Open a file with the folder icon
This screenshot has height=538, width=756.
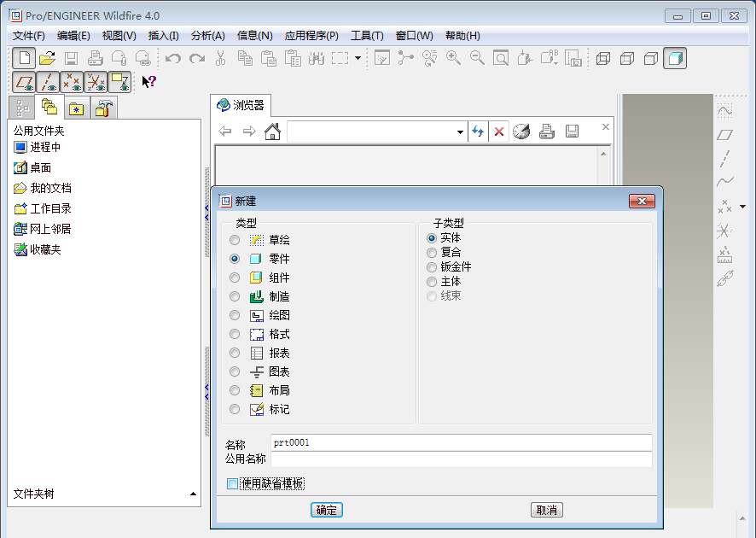[47, 59]
